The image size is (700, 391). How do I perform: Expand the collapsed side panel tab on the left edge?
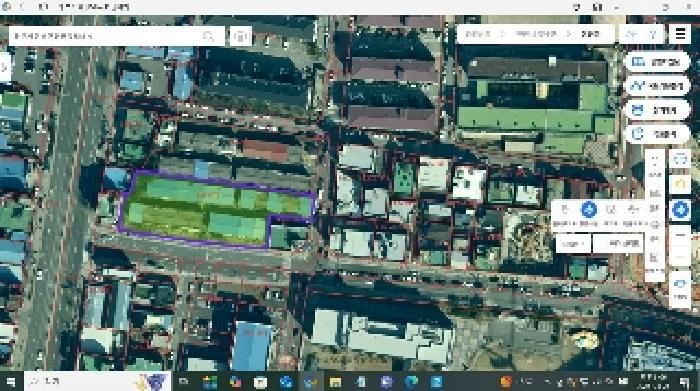point(4,67)
